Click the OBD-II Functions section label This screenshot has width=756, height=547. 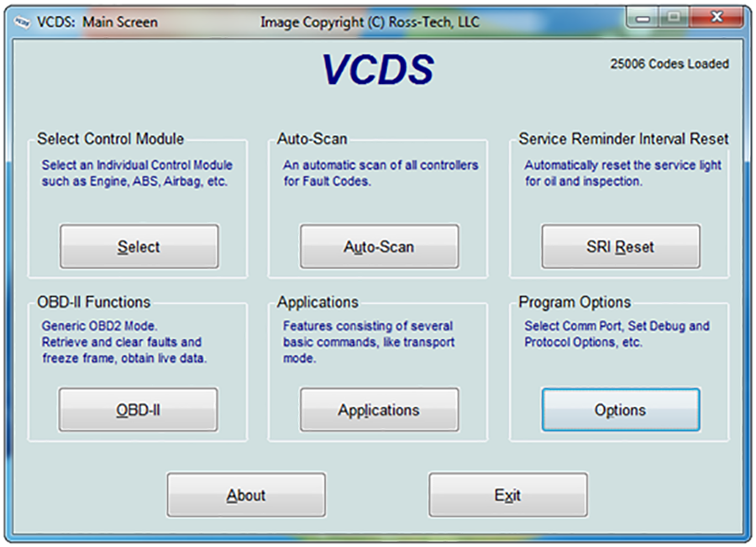tap(94, 302)
